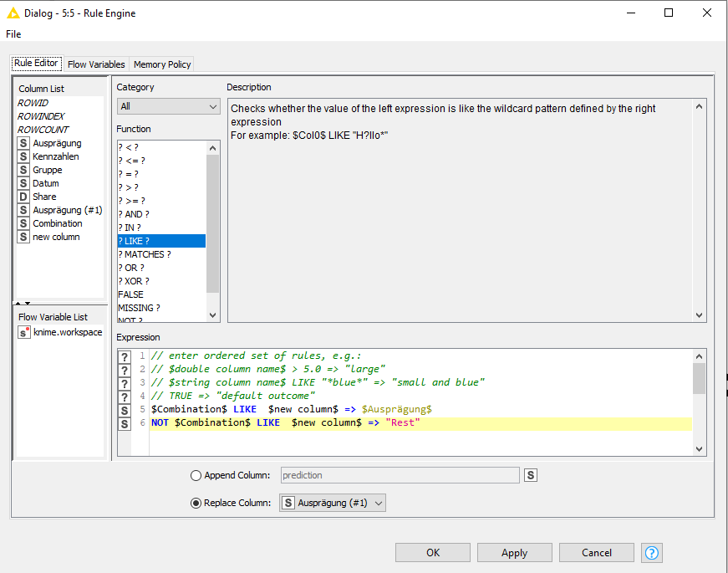Viewport: 728px width, 573px height.
Task: Select the '? OR ?' function
Action: tap(161, 268)
